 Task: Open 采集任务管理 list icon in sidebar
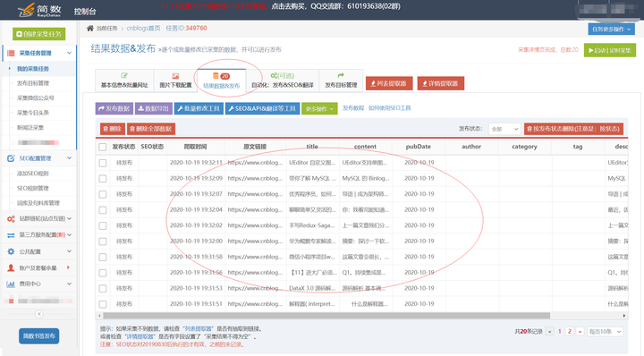(11, 53)
